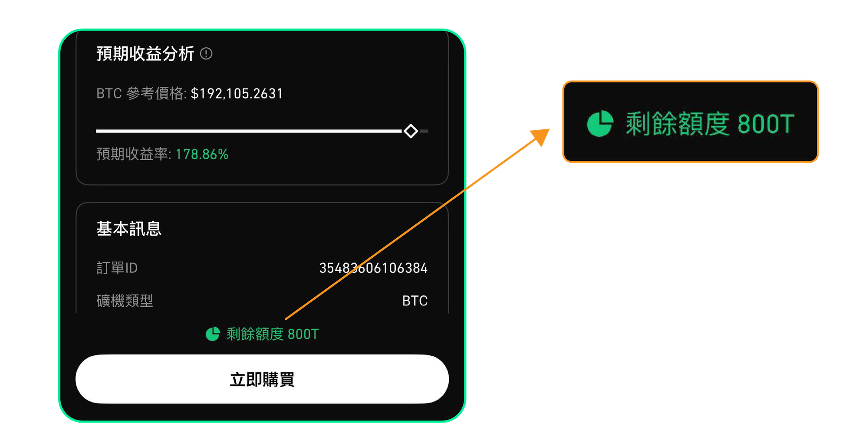Click the 基本訊息 section heading
The height and width of the screenshot is (446, 868).
[129, 229]
